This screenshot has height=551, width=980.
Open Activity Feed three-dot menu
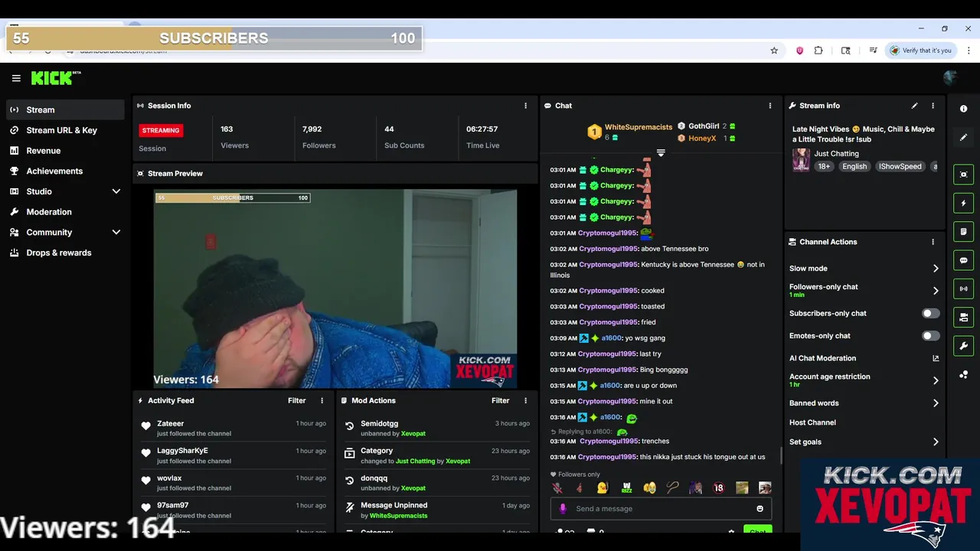point(322,400)
